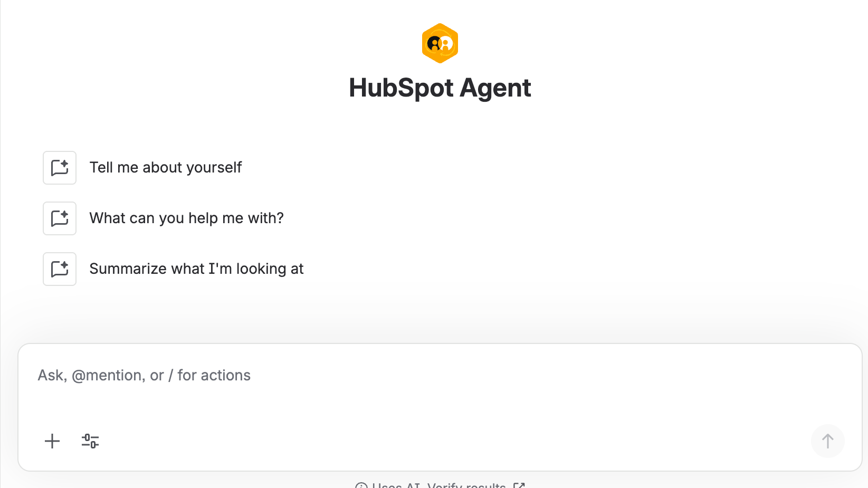Click the orange HubSpot Agent hexagon logo
Image resolution: width=868 pixels, height=488 pixels.
pos(440,43)
